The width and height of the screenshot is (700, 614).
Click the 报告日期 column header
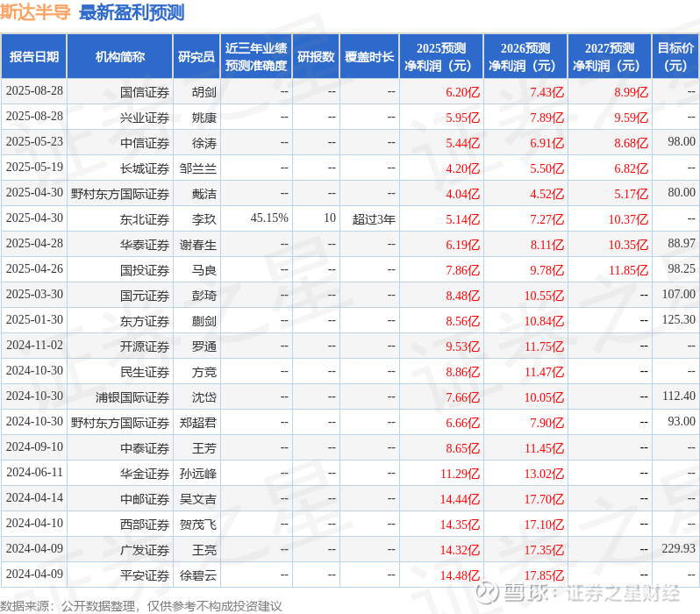pyautogui.click(x=34, y=56)
